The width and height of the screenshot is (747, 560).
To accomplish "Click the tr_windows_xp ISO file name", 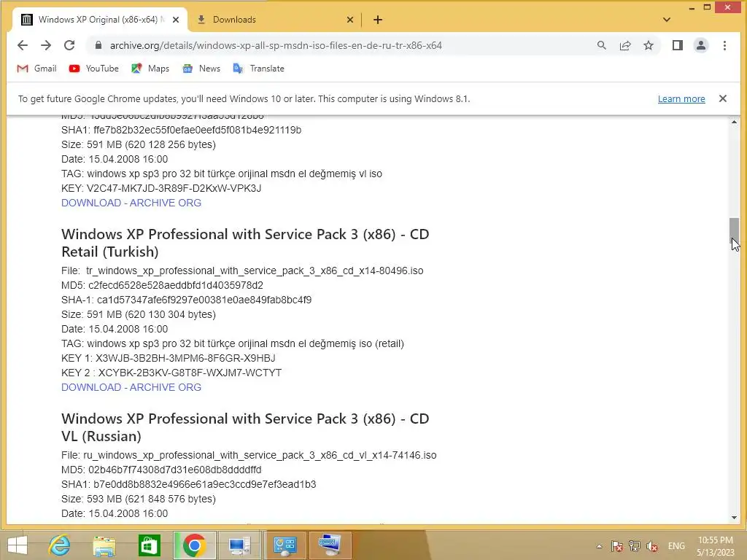I will (x=255, y=271).
